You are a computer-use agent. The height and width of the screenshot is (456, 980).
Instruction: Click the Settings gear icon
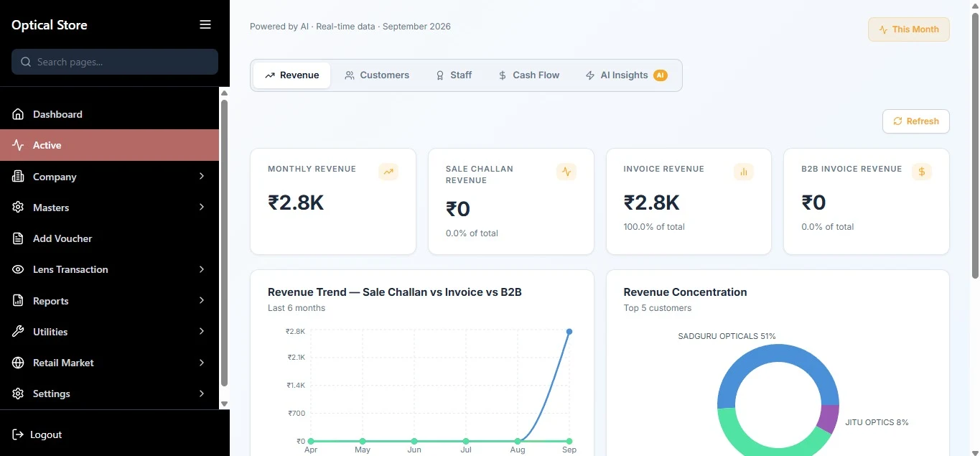[x=18, y=394]
